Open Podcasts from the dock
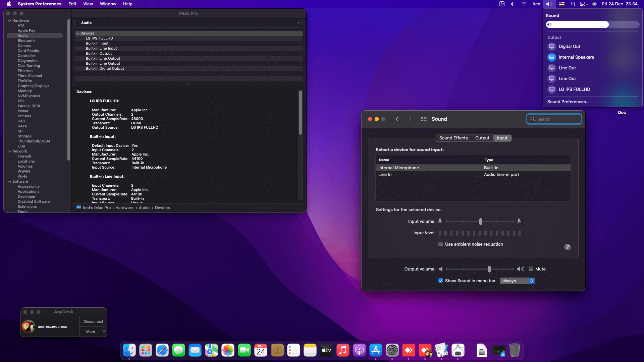This screenshot has width=644, height=362. (x=359, y=351)
